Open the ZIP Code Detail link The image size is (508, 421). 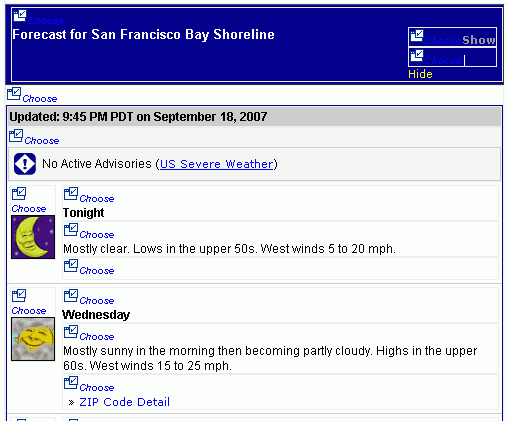pyautogui.click(x=124, y=402)
